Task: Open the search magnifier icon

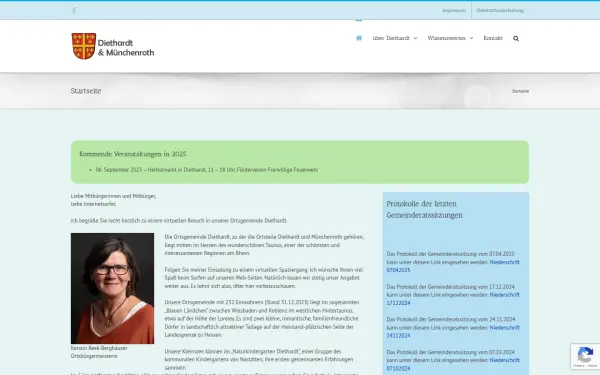Action: click(516, 38)
